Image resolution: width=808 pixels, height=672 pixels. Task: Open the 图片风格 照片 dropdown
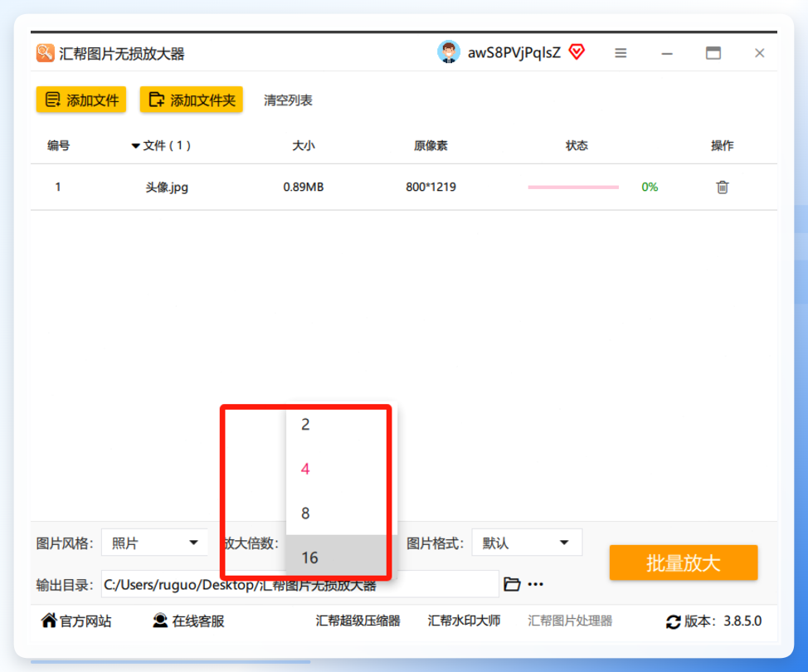(x=154, y=542)
